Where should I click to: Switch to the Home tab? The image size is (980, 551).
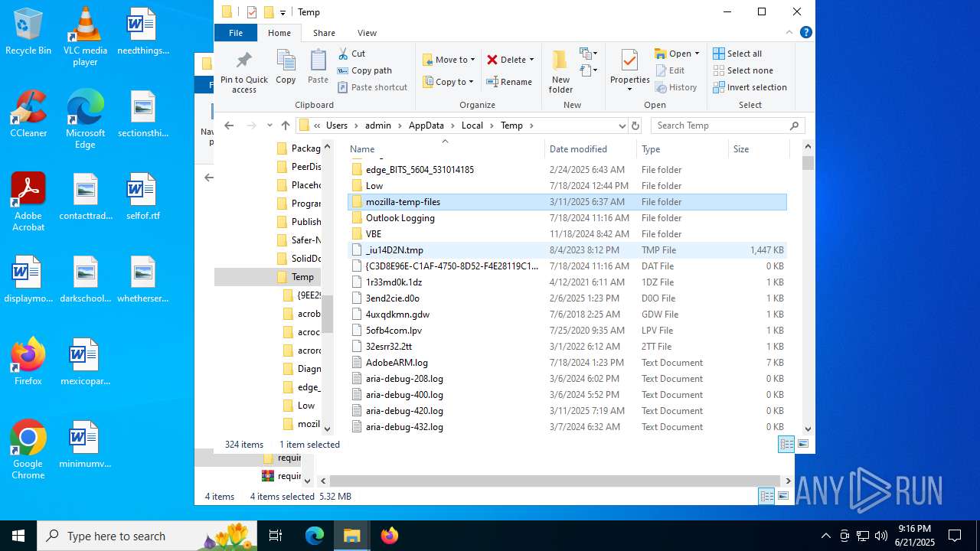tap(279, 33)
